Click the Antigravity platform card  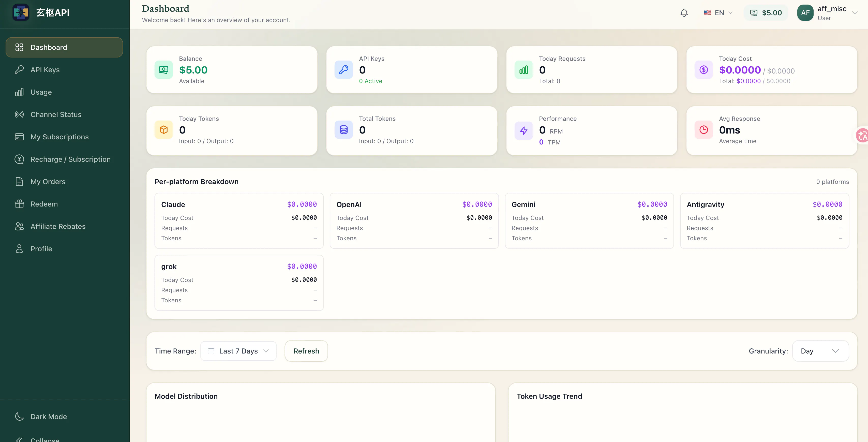[765, 221]
